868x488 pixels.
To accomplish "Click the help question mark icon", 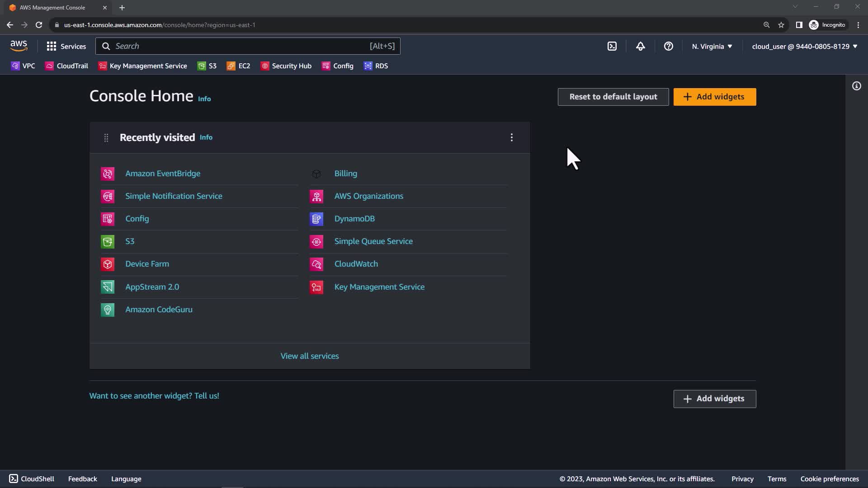I will click(x=668, y=46).
